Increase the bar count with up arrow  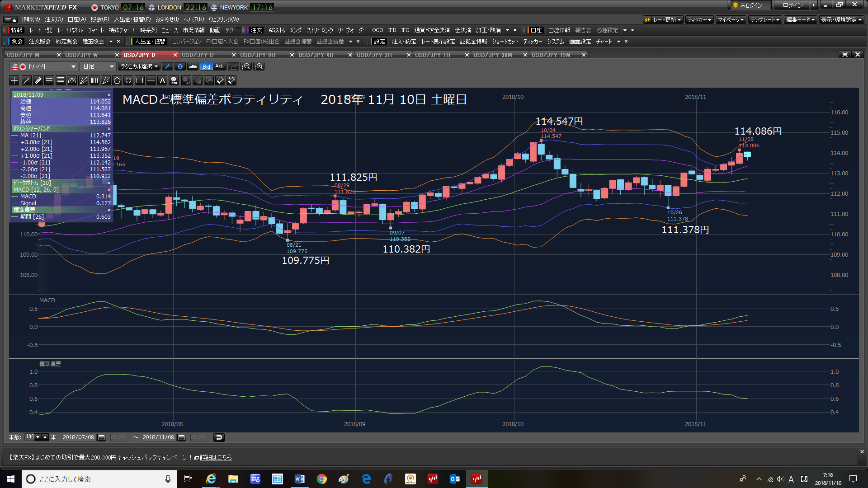[x=45, y=437]
